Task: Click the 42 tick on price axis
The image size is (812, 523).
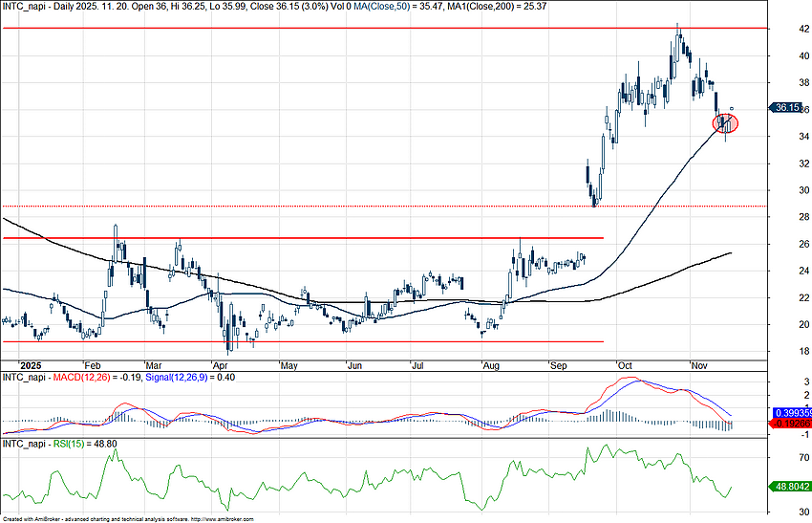Action: (778, 29)
